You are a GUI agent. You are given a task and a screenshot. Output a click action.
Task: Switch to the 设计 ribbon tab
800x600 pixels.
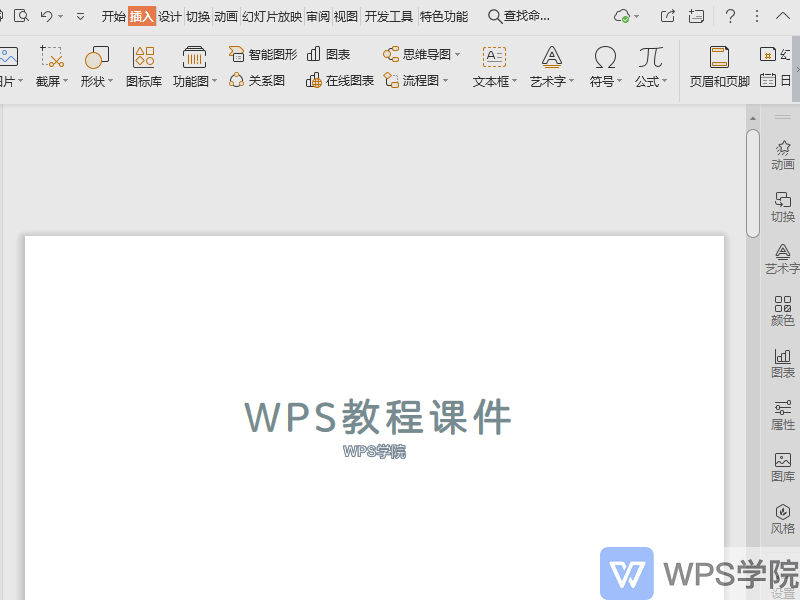point(169,15)
